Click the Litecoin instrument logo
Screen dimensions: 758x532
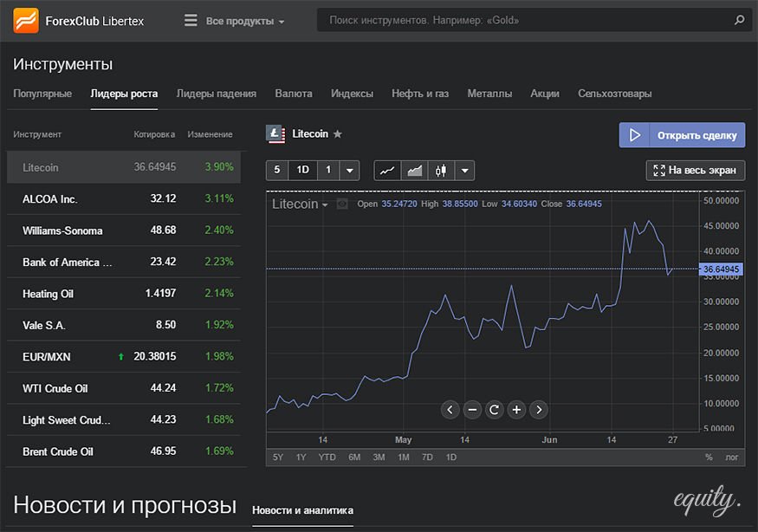click(x=275, y=134)
